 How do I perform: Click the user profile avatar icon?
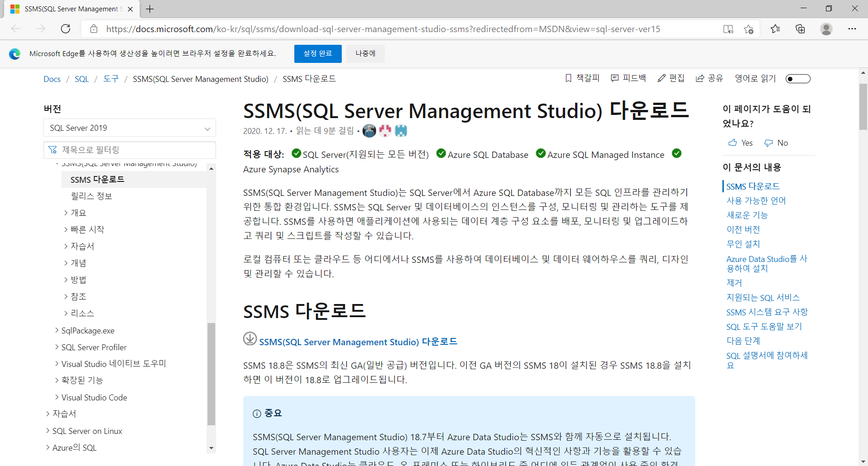[826, 29]
